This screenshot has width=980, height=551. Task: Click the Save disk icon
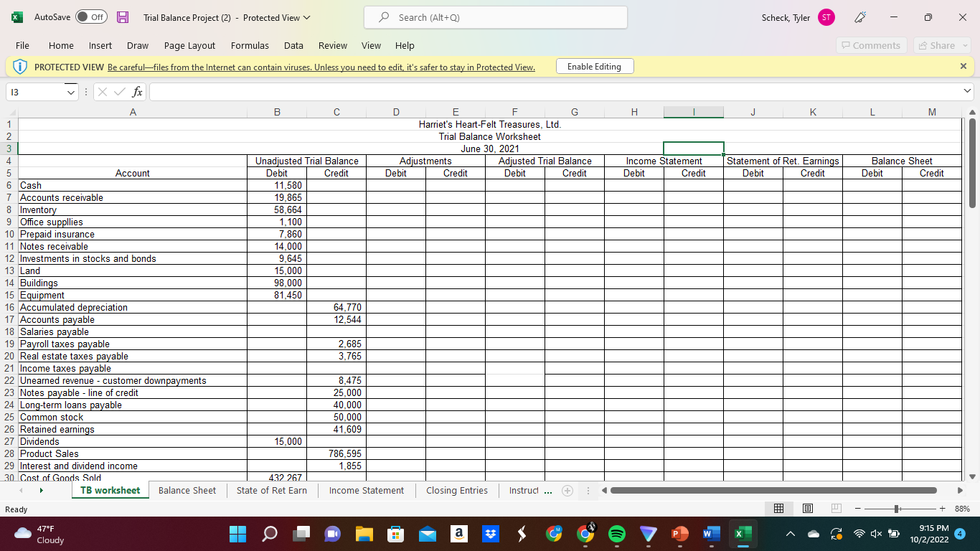tap(123, 17)
